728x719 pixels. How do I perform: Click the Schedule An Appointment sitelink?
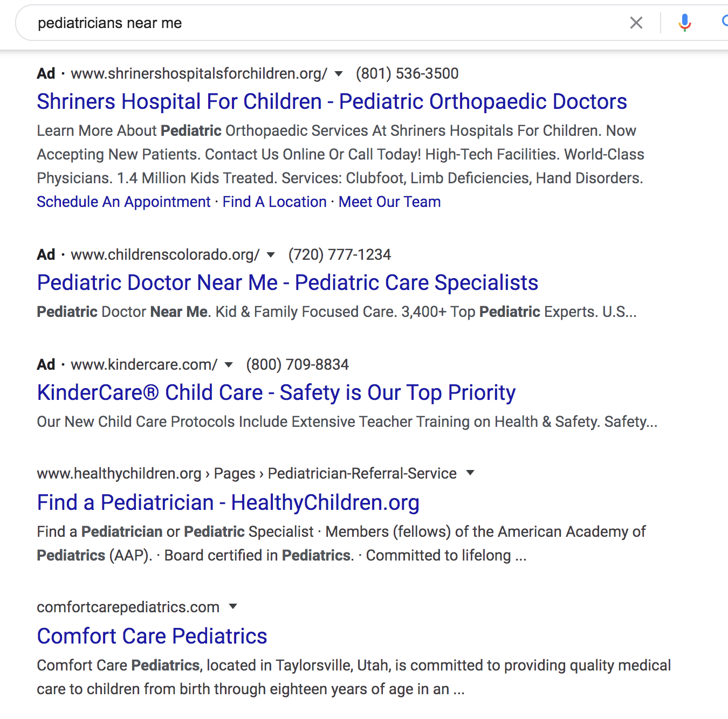(123, 202)
